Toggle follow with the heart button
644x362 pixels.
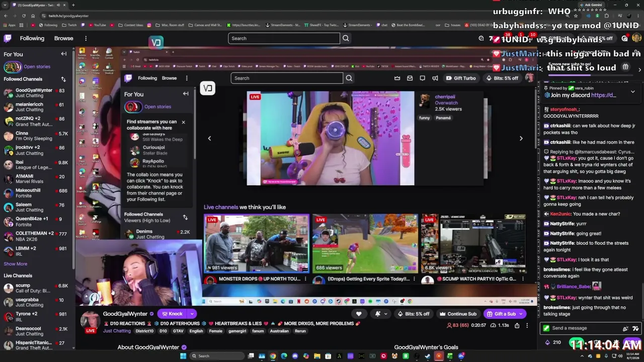(359, 314)
